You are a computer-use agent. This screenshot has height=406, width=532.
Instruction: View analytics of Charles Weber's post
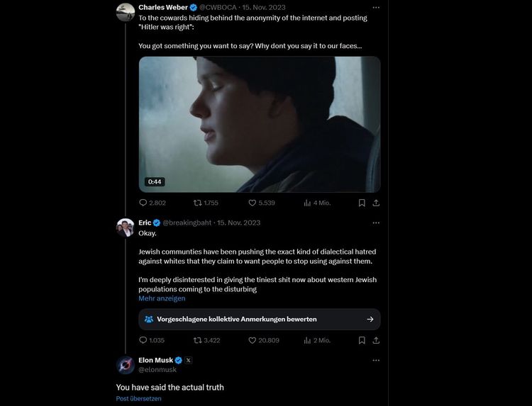pos(307,203)
